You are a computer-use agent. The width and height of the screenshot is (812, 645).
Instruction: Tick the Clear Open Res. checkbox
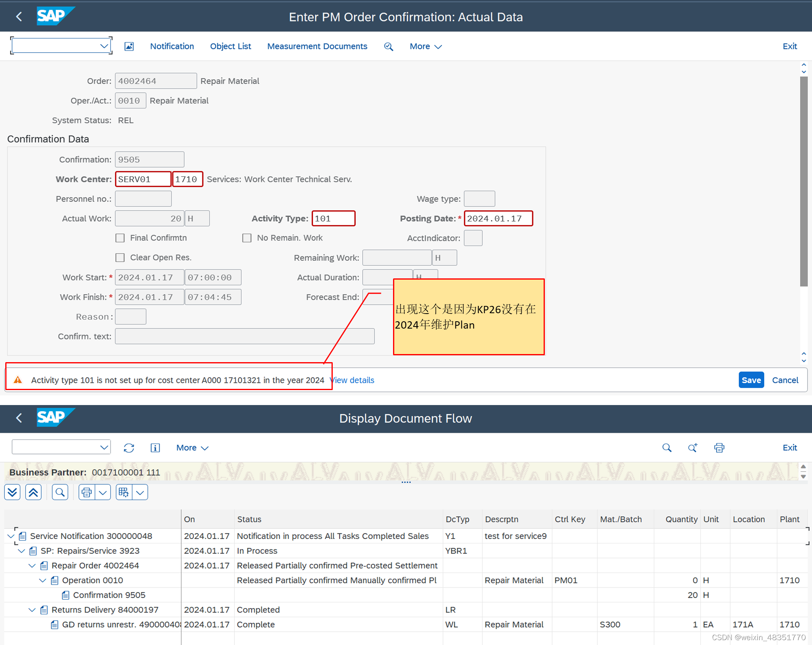[120, 257]
